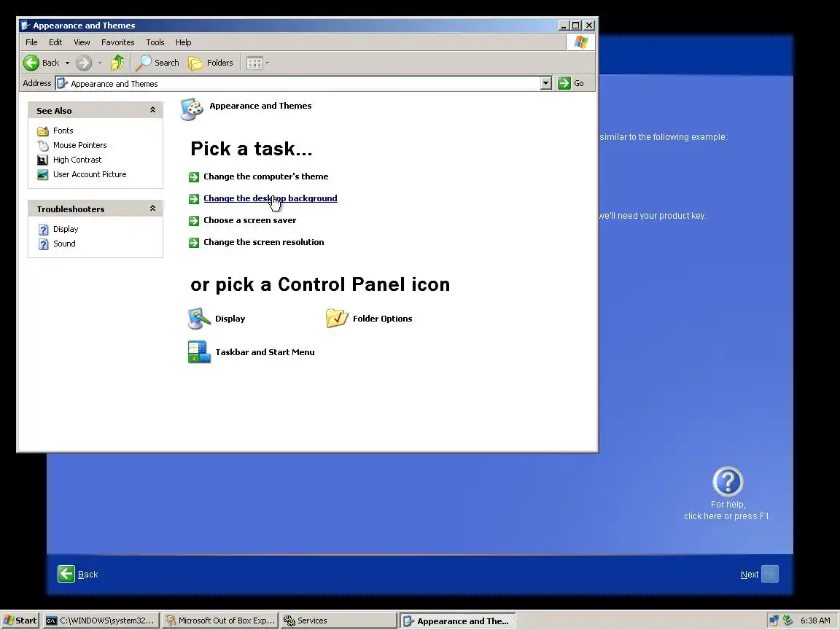Image resolution: width=840 pixels, height=630 pixels.
Task: Click the Folder Options label text
Action: 383,318
